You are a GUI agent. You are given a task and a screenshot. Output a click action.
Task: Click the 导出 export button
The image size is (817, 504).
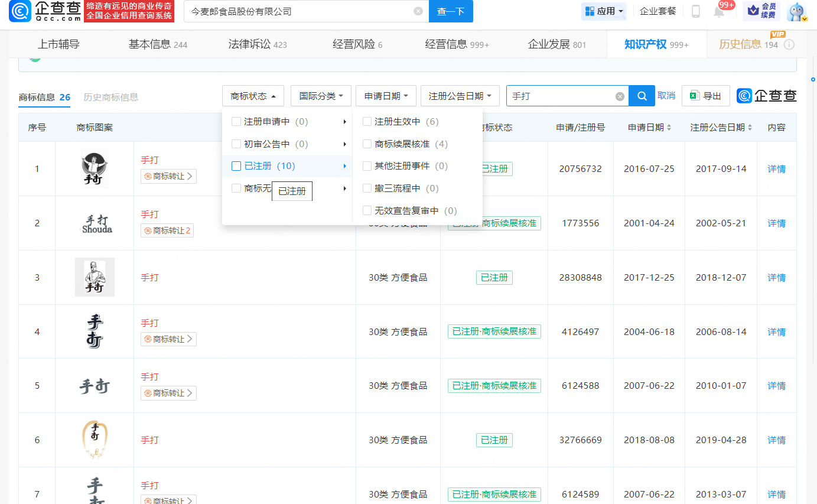pyautogui.click(x=706, y=96)
